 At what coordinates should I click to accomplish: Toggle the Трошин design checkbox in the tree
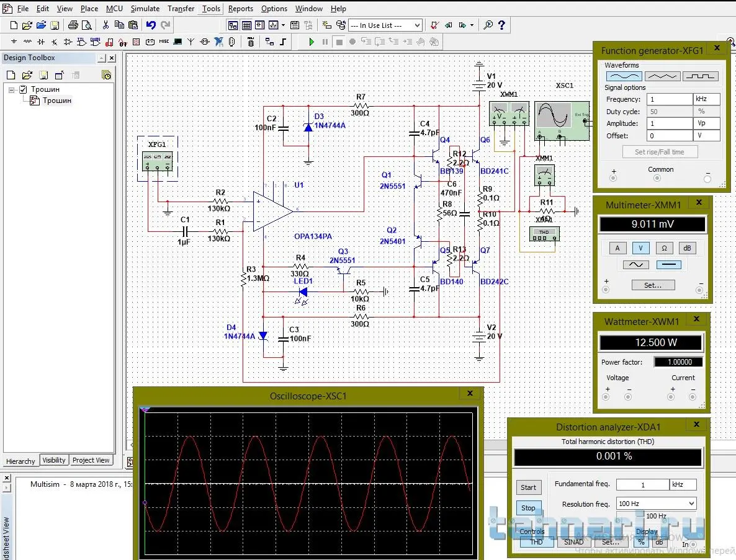click(x=24, y=89)
